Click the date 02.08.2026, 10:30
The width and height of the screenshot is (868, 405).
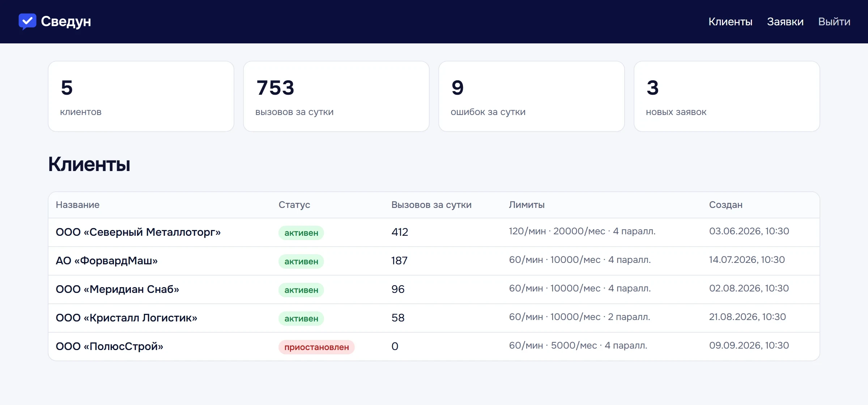tap(749, 288)
